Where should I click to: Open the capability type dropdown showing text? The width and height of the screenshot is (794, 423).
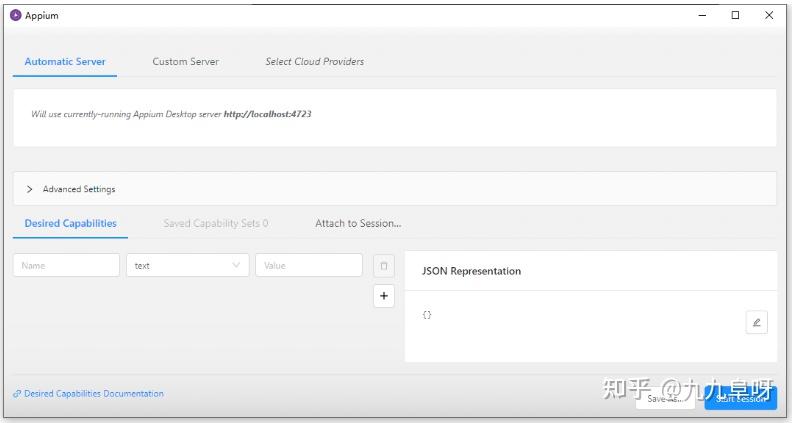[x=188, y=265]
